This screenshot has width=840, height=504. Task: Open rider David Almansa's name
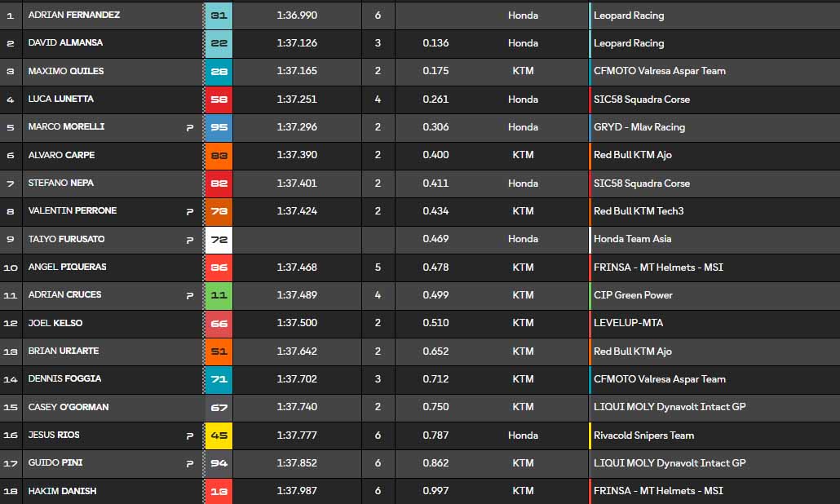[x=65, y=42]
